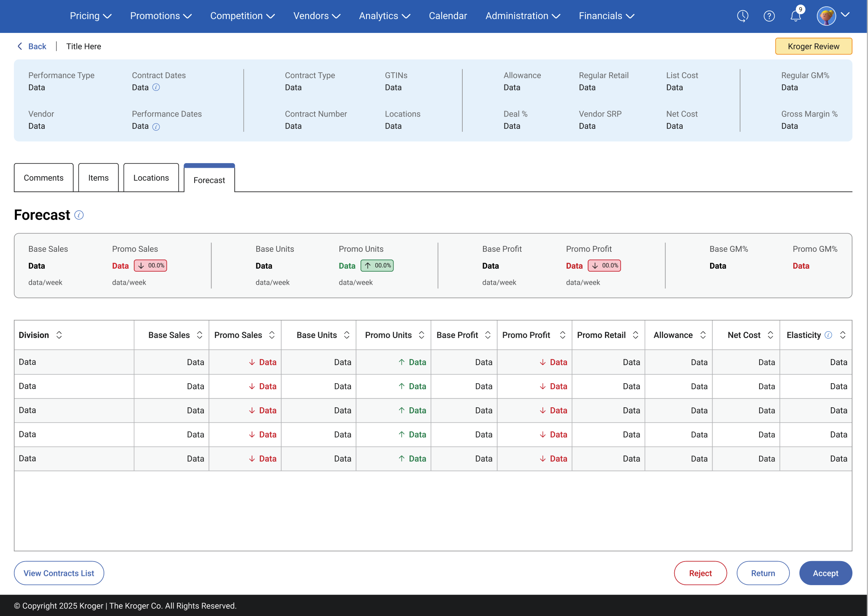Screen dimensions: 868x616
Task: Click the Contract Dates info icon
Action: coord(156,87)
